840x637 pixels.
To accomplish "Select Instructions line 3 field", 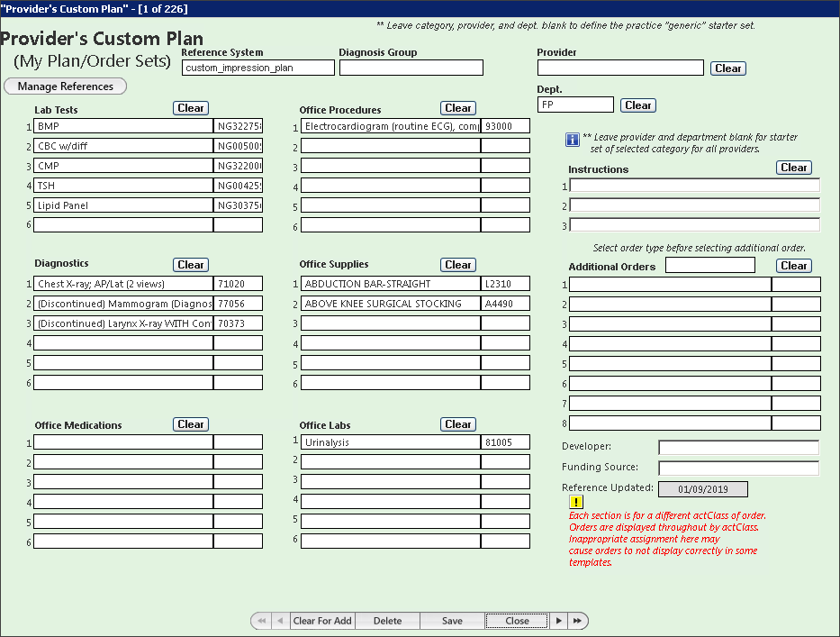I will pyautogui.click(x=695, y=224).
